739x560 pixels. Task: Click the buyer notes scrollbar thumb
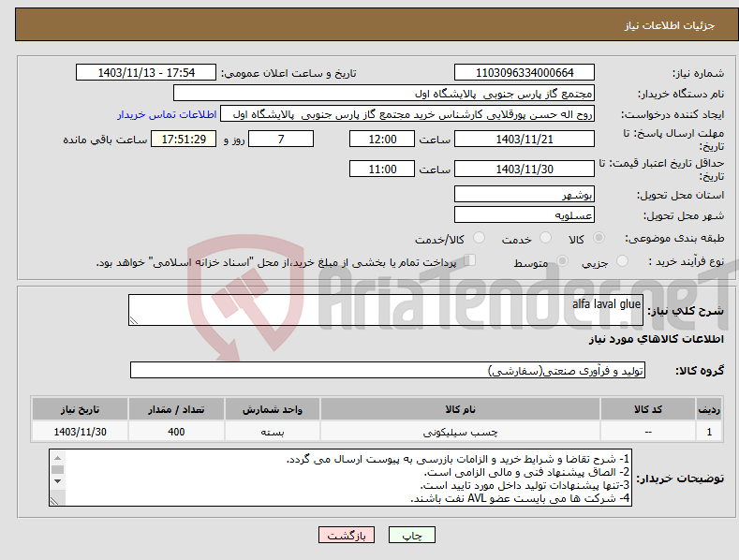[57, 469]
